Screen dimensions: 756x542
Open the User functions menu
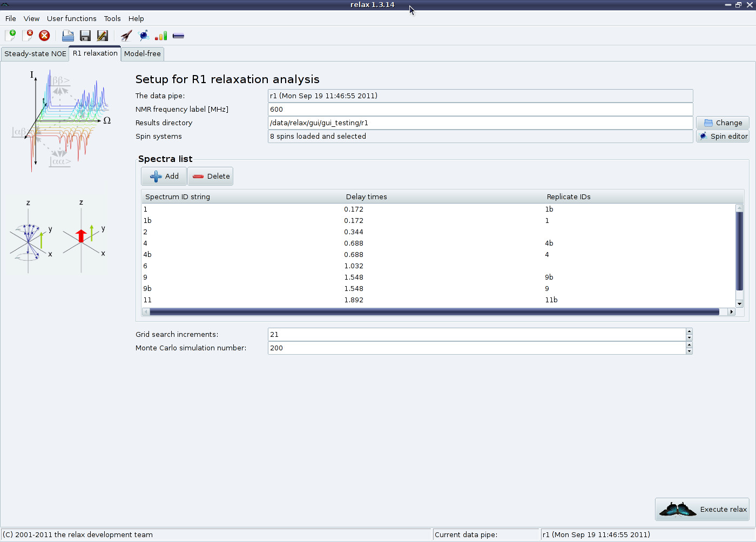71,18
